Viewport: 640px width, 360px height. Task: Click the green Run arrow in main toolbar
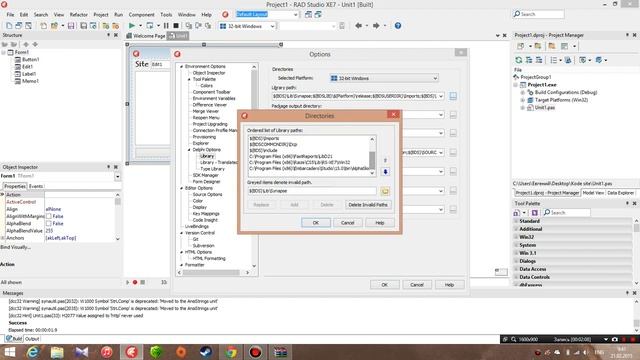[131, 26]
